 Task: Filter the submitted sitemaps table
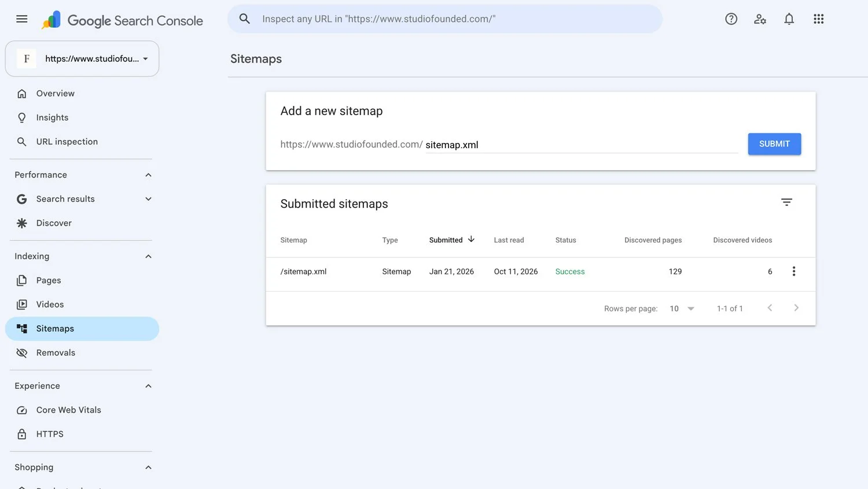click(786, 202)
